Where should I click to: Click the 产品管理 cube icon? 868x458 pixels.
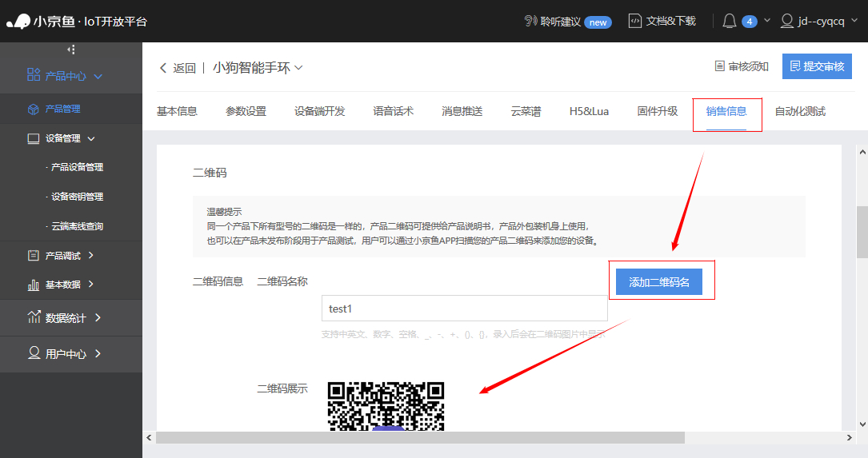click(x=33, y=109)
